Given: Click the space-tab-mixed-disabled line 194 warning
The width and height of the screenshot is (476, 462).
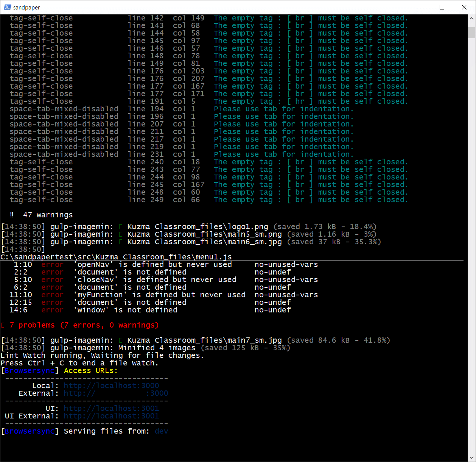Looking at the screenshot, I should click(x=182, y=109).
